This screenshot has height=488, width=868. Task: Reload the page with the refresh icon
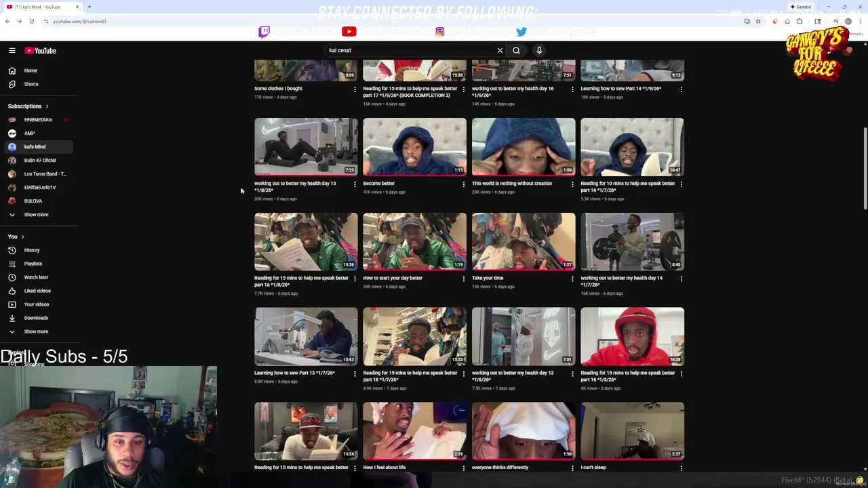click(31, 21)
